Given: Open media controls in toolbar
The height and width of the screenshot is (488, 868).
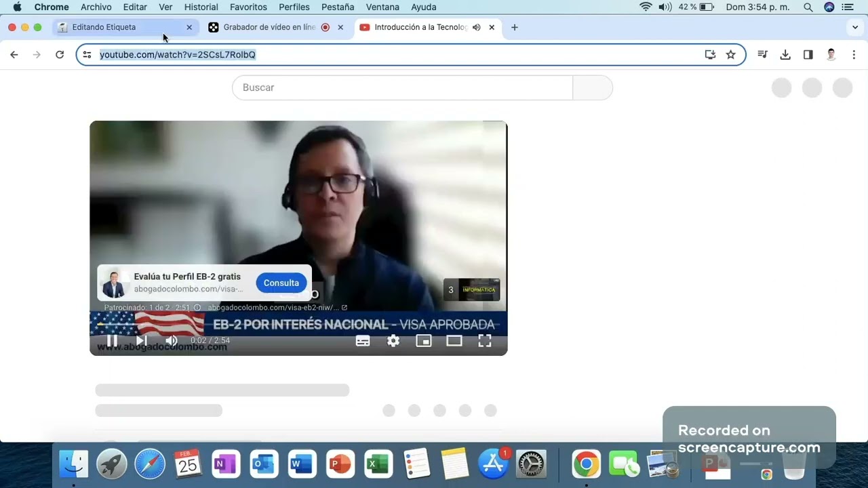Looking at the screenshot, I should coord(762,55).
